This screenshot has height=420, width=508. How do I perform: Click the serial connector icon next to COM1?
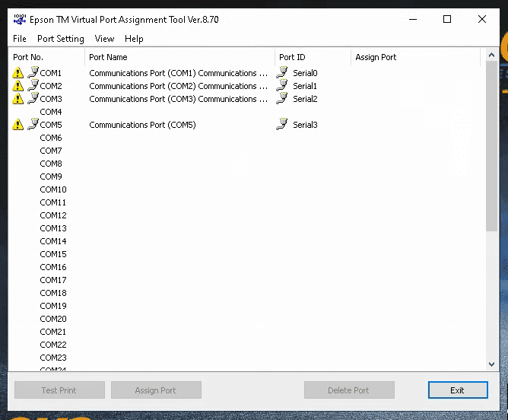(33, 72)
